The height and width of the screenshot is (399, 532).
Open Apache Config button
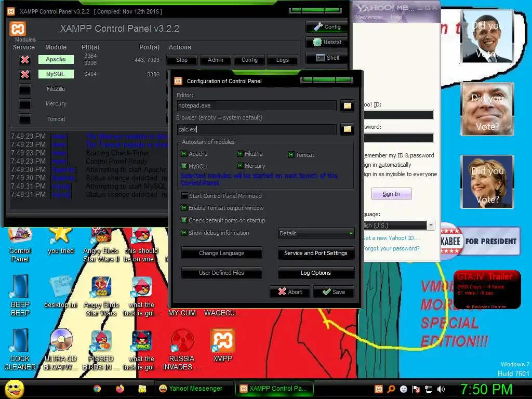point(249,60)
